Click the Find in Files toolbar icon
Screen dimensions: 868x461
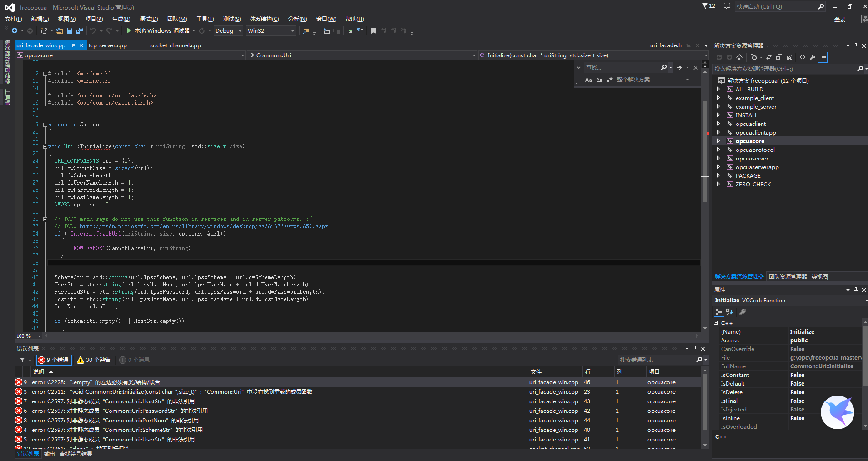(x=306, y=31)
